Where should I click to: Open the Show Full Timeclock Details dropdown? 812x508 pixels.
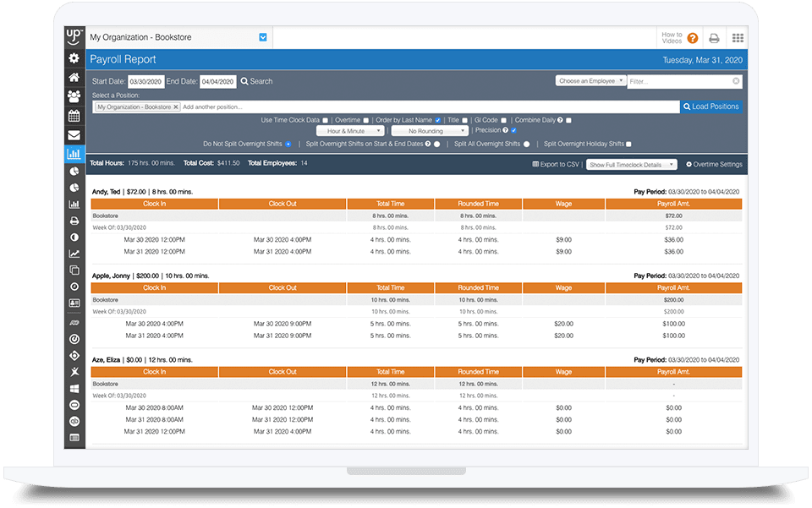tap(632, 164)
